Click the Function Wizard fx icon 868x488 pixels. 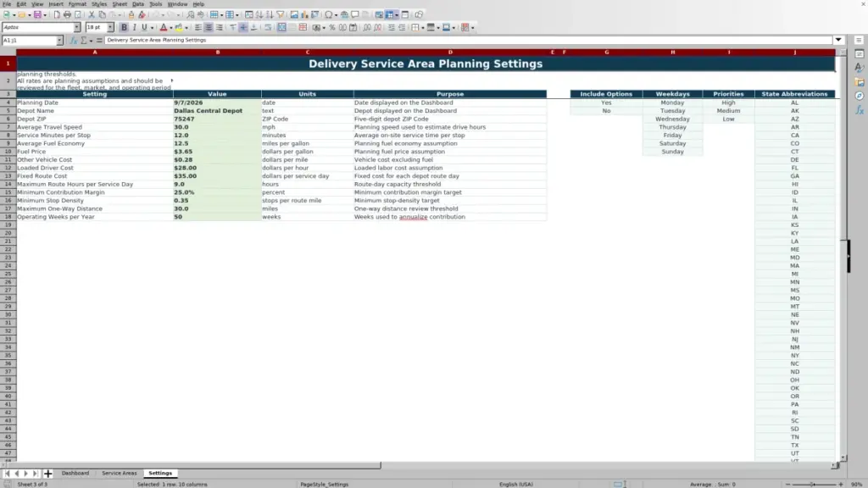pyautogui.click(x=73, y=40)
